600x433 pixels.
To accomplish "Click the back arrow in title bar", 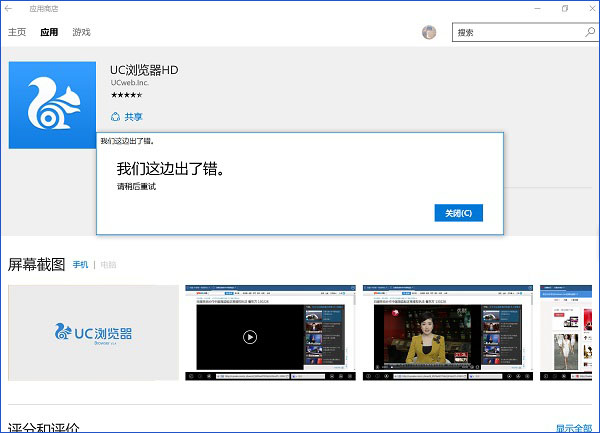I will click(x=9, y=8).
